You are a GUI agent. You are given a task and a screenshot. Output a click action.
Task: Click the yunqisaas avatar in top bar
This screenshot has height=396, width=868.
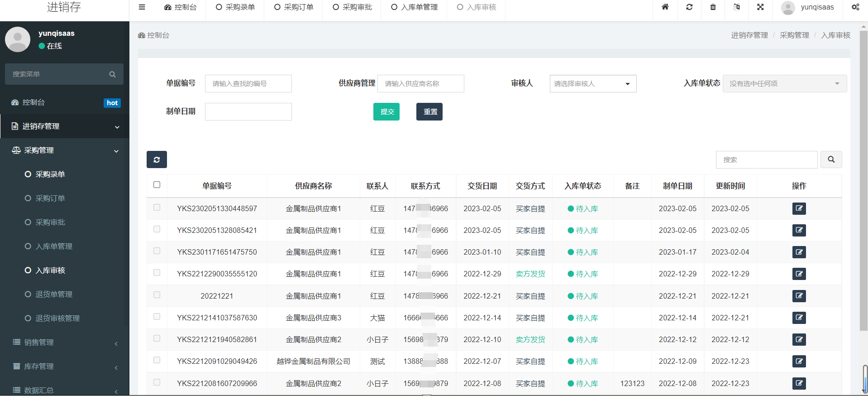pos(788,8)
